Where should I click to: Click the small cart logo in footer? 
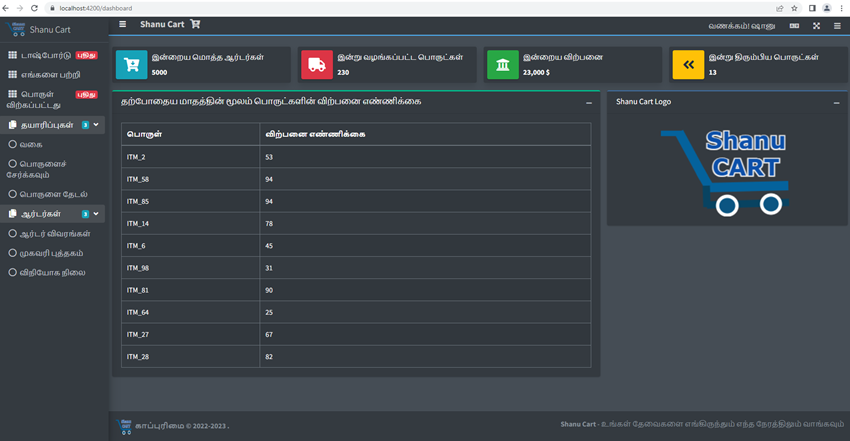click(x=125, y=427)
